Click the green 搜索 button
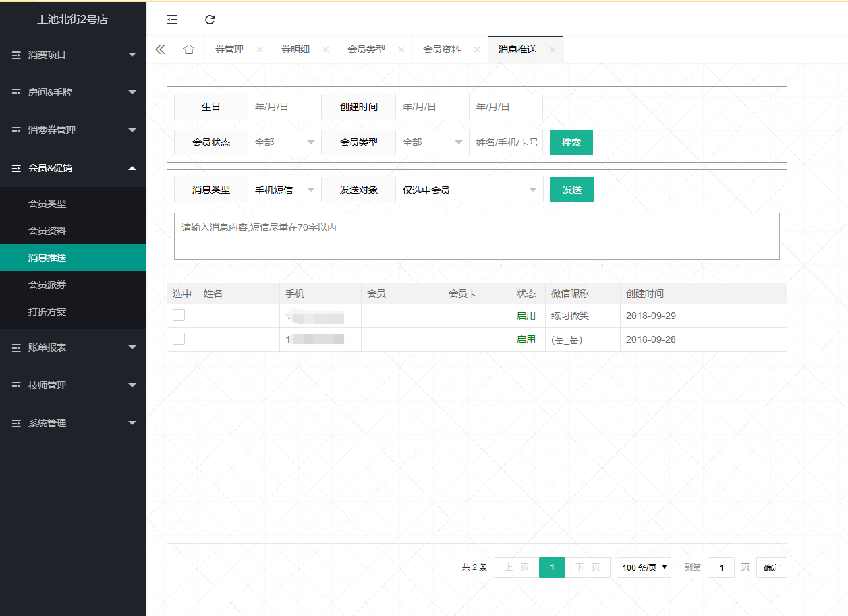This screenshot has width=848, height=616. (x=571, y=142)
